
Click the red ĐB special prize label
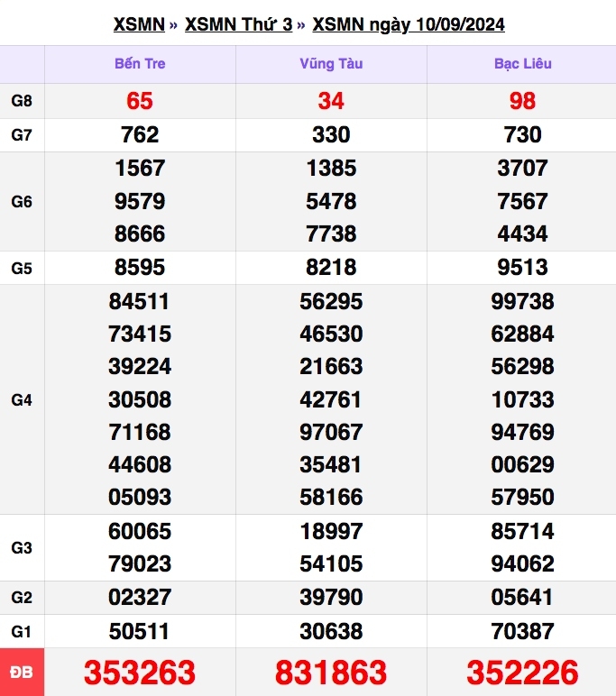click(22, 672)
